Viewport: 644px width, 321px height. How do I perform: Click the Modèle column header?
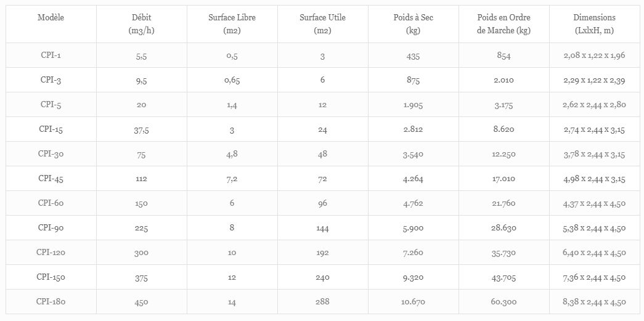(x=51, y=18)
